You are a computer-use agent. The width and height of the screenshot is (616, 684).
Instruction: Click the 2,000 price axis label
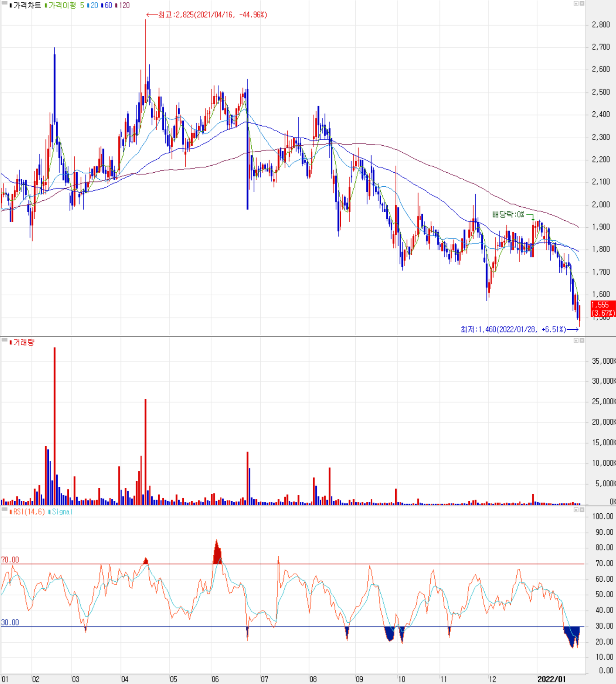click(601, 204)
